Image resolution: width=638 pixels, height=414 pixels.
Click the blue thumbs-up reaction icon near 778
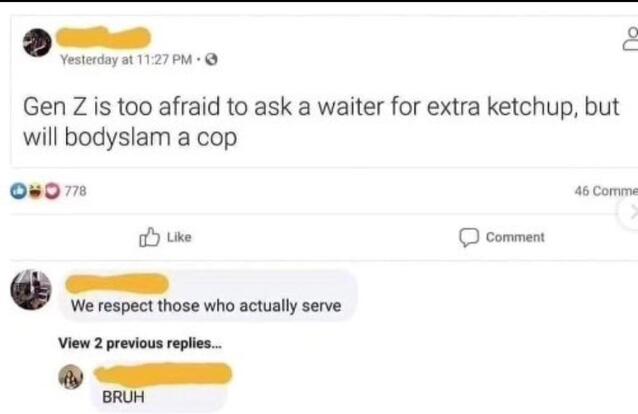coord(18,191)
